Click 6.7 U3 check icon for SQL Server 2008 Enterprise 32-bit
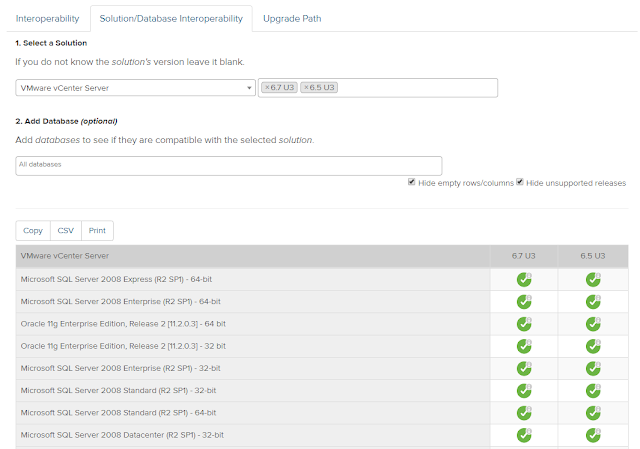640x449 pixels. [524, 368]
